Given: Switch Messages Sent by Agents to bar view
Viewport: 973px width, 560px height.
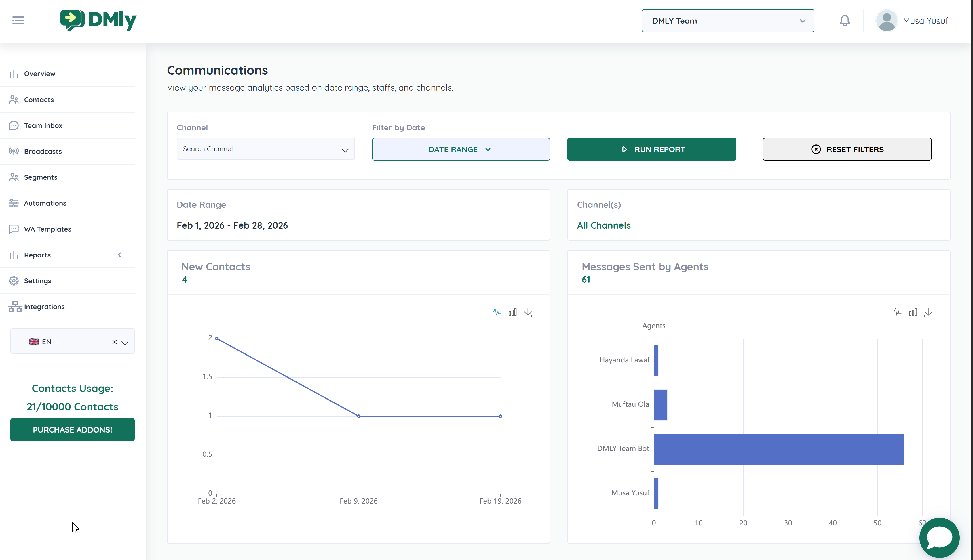Looking at the screenshot, I should [x=913, y=313].
